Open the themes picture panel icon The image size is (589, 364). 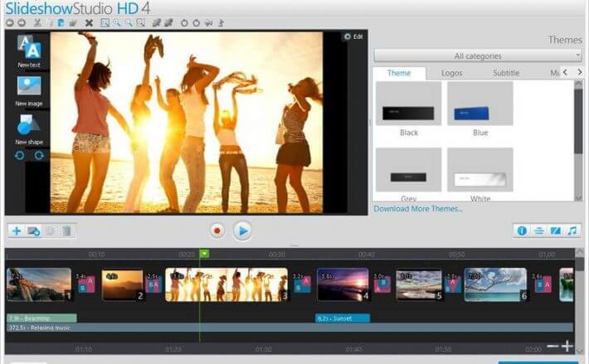pyautogui.click(x=556, y=231)
